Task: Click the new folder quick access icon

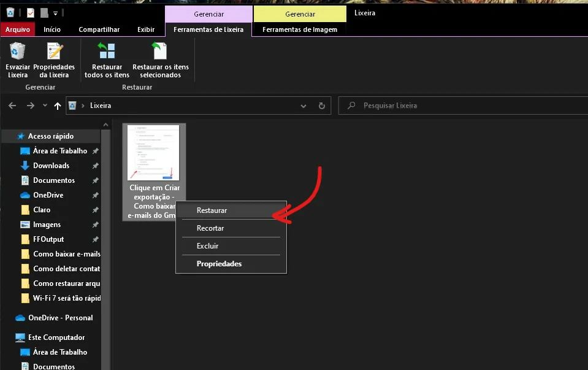Action: (x=44, y=13)
